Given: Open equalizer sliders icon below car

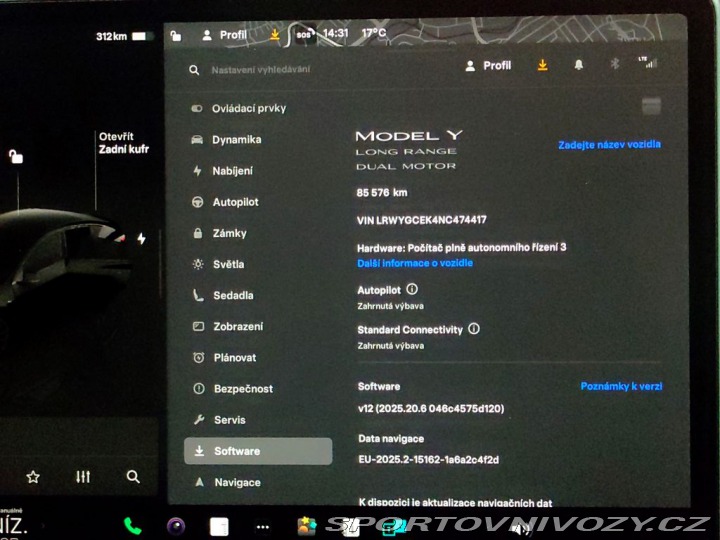Looking at the screenshot, I should tap(83, 477).
